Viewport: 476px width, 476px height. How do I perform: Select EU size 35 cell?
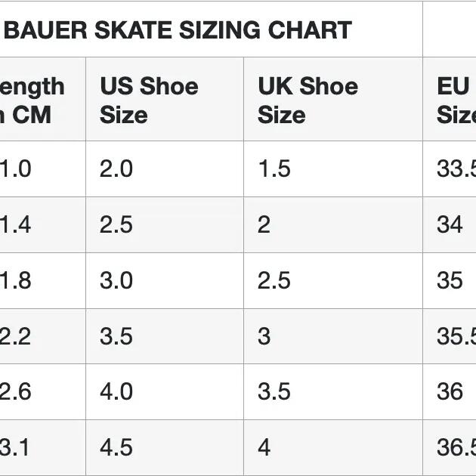450,280
